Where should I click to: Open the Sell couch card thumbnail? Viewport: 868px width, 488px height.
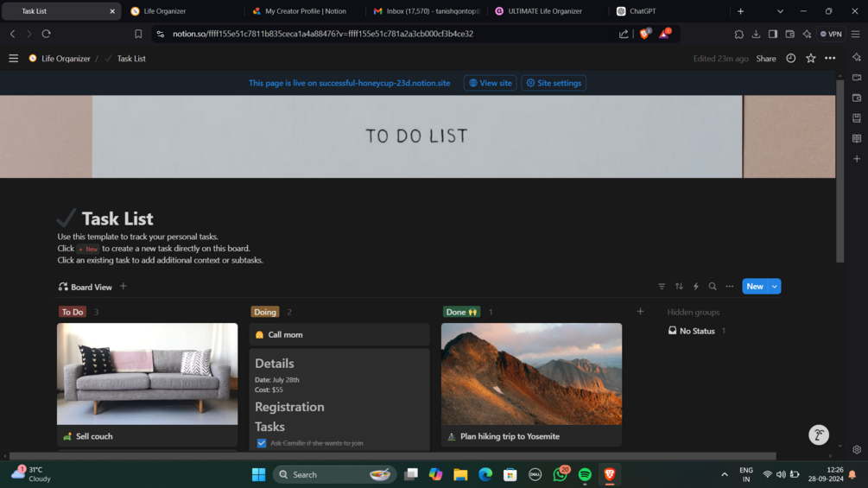(147, 374)
